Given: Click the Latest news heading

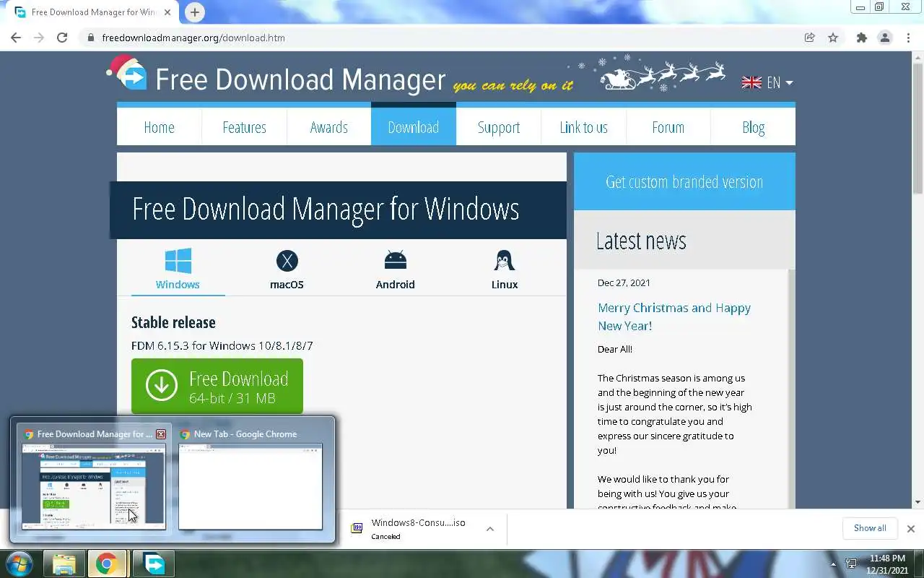Looking at the screenshot, I should tap(641, 241).
